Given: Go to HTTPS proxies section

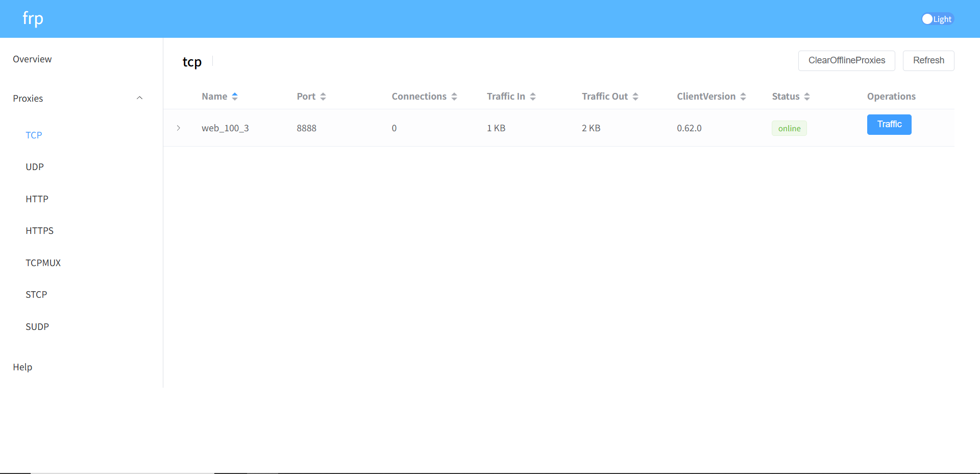Looking at the screenshot, I should click(39, 231).
